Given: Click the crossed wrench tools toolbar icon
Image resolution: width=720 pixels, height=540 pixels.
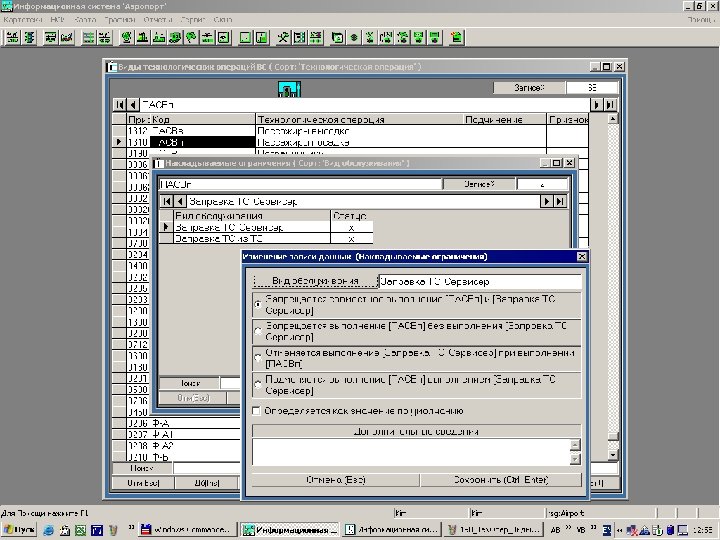Looking at the screenshot, I should coord(282,37).
